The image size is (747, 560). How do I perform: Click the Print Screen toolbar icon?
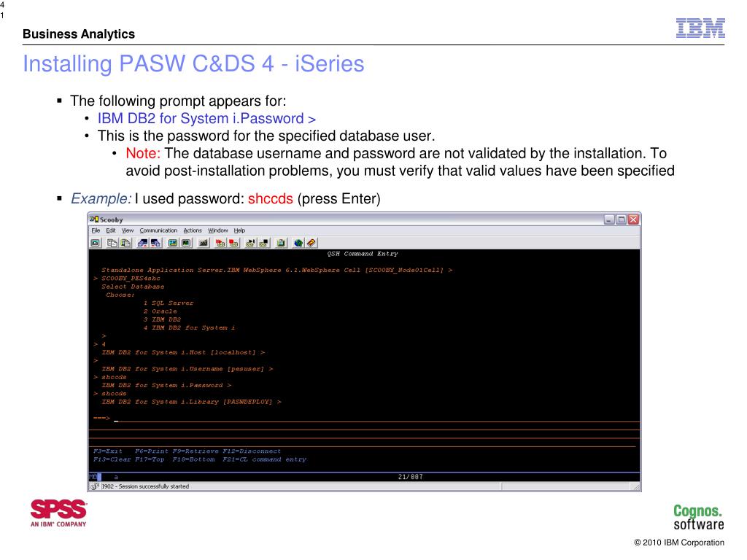tap(96, 243)
